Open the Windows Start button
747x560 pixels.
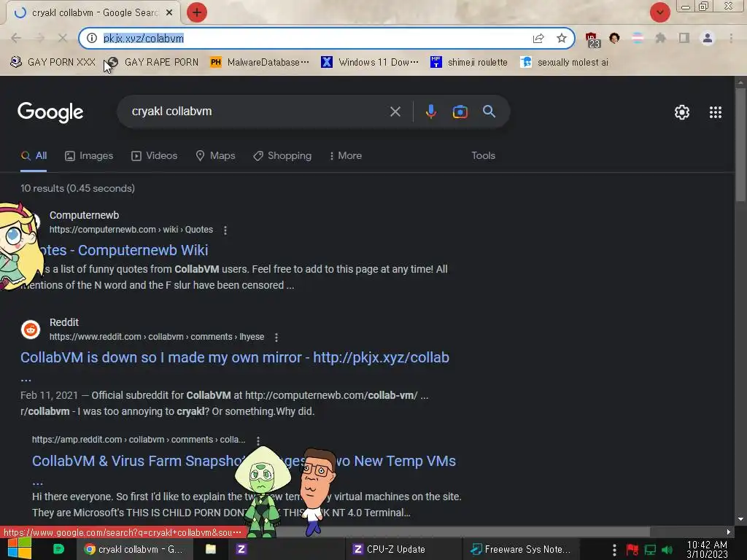pyautogui.click(x=20, y=549)
